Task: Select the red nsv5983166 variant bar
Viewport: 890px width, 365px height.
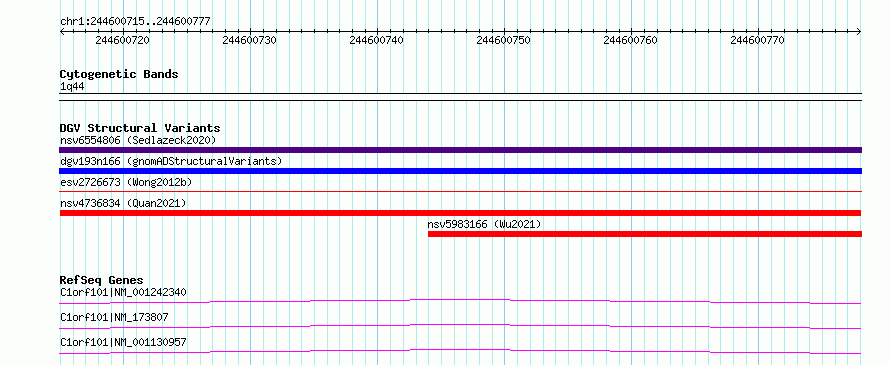Action: [645, 234]
